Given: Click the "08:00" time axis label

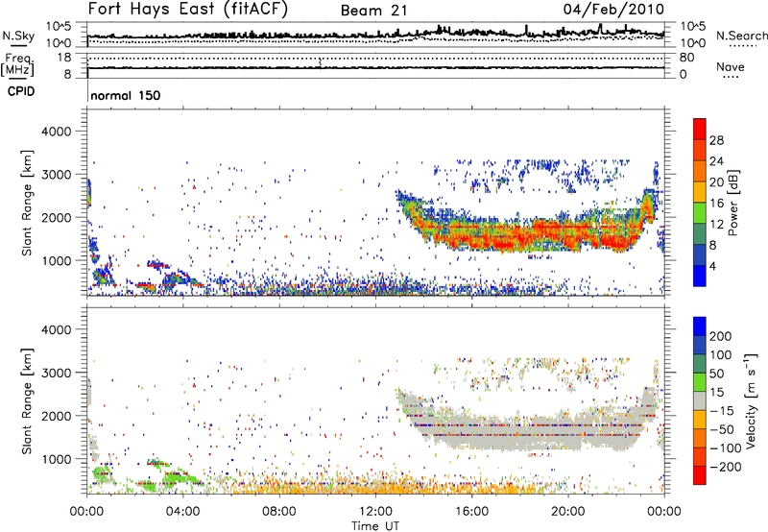Looking at the screenshot, I should click(x=279, y=512).
